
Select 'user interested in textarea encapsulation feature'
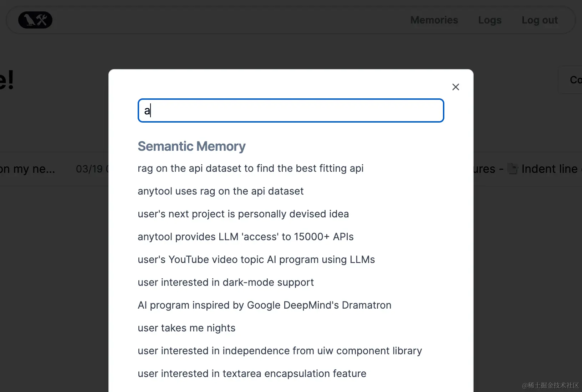point(252,373)
